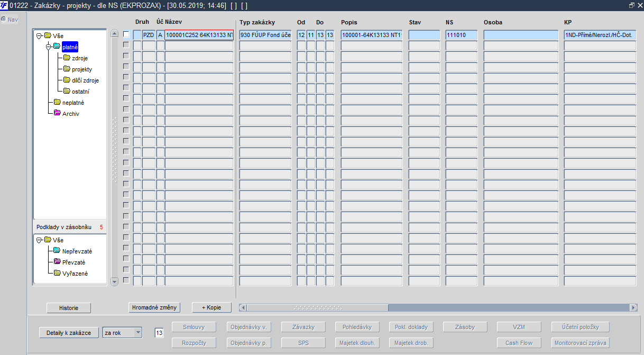Click the application icon in title bar
Screen dimensions: 644x355
tap(4, 5)
